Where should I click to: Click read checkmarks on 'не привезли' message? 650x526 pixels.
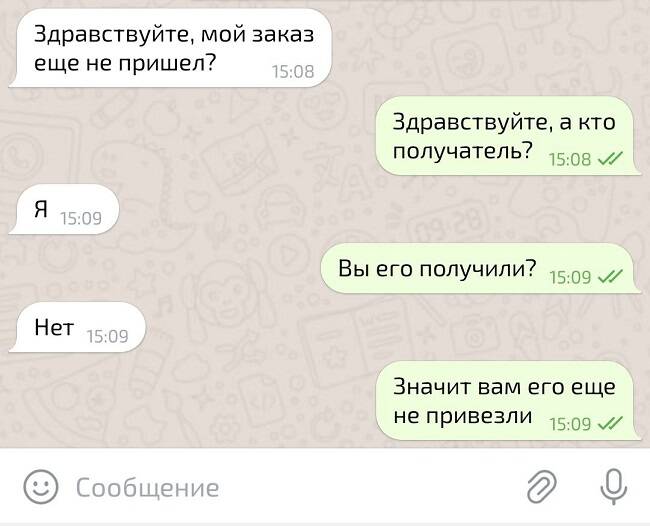pyautogui.click(x=610, y=423)
